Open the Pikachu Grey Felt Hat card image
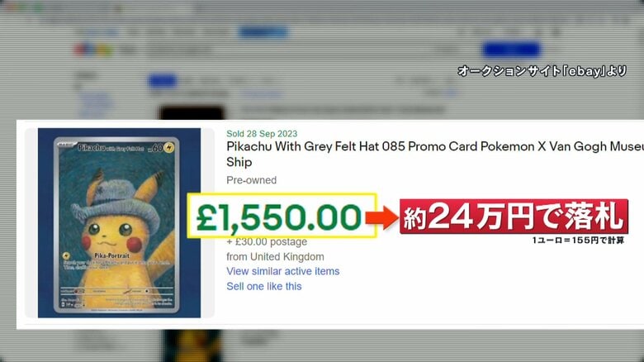Image resolution: width=644 pixels, height=362 pixels. click(x=119, y=222)
